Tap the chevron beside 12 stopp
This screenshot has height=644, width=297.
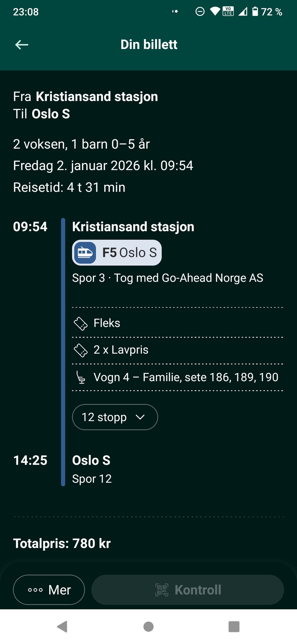click(x=140, y=417)
